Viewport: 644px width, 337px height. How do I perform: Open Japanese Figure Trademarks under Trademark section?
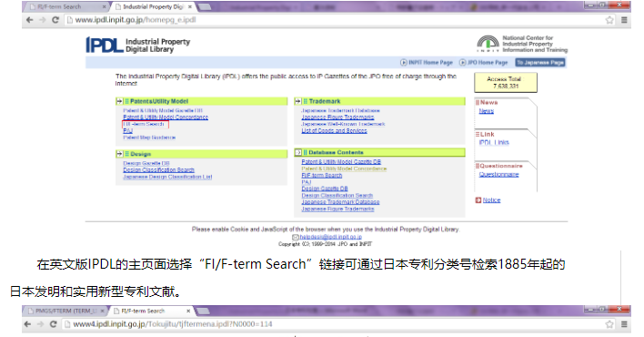(337, 117)
